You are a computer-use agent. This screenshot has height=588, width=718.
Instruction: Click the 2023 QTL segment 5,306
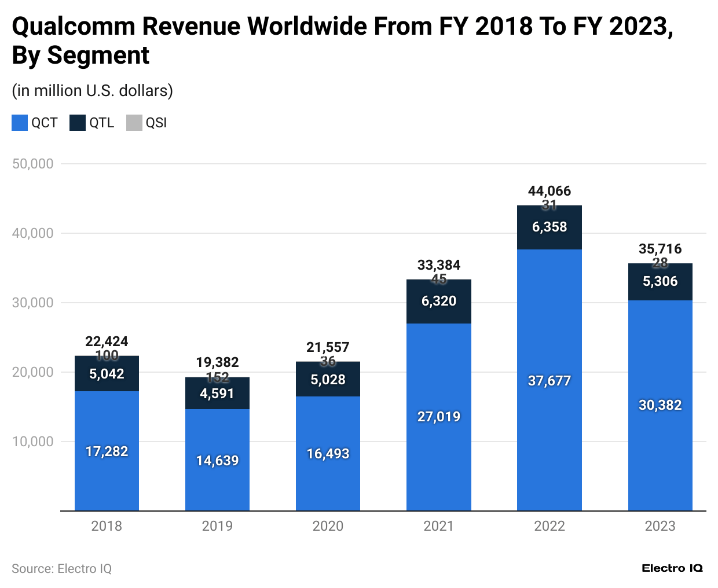(660, 282)
